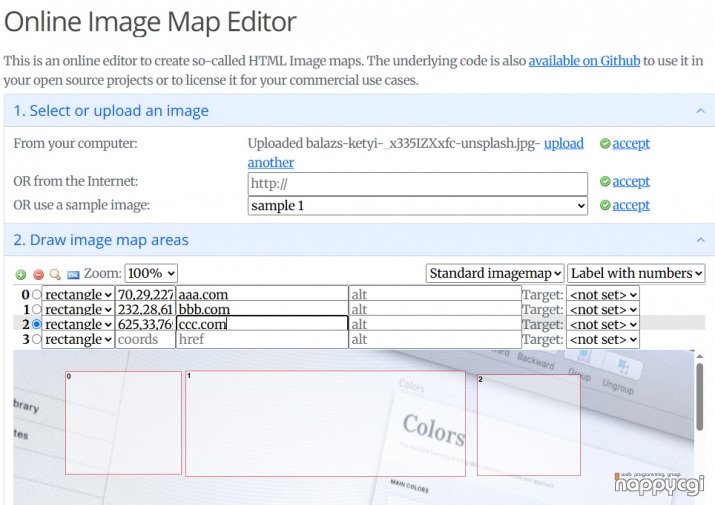Click coords field of area 2
This screenshot has height=505, width=715.
[145, 324]
